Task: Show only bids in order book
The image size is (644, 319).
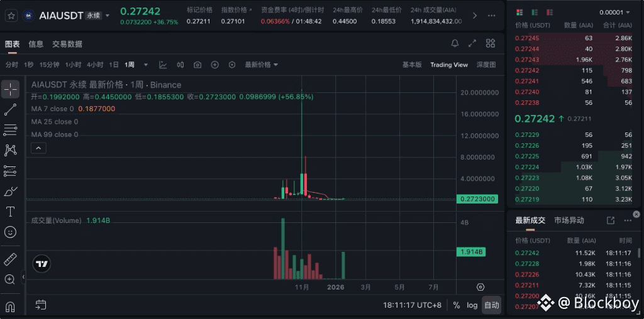Action: [x=535, y=13]
